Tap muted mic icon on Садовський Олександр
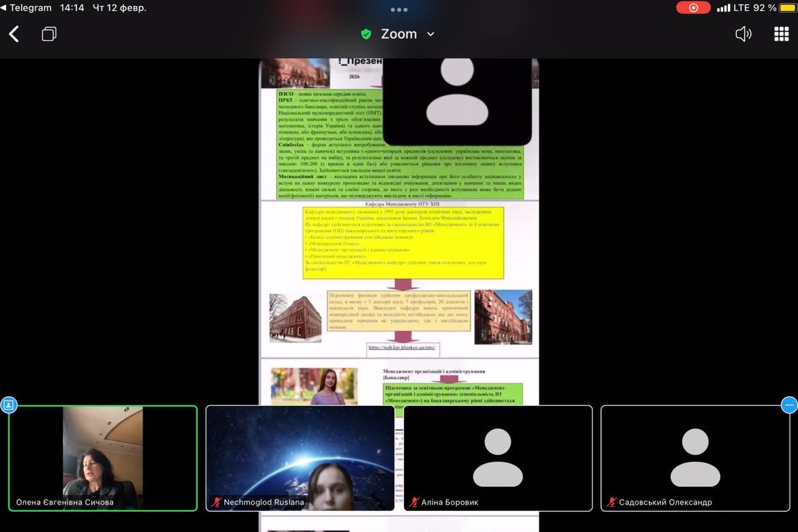The width and height of the screenshot is (798, 532). tap(610, 503)
